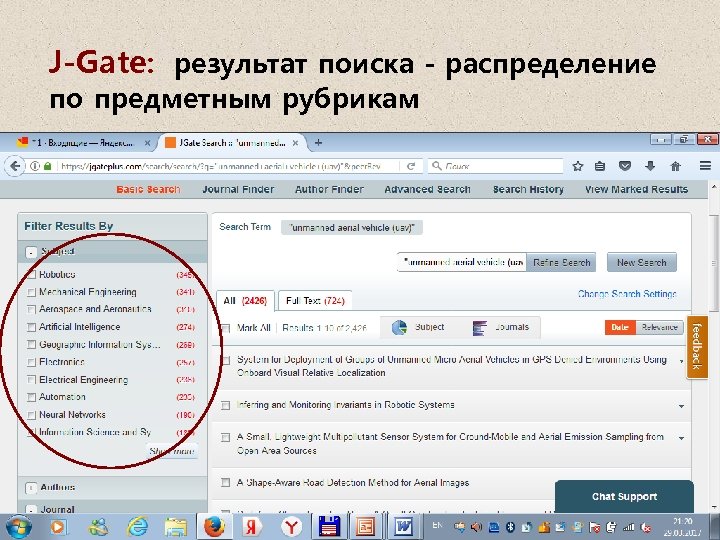Check the Neural Networks filter
The width and height of the screenshot is (720, 540).
pyautogui.click(x=31, y=415)
